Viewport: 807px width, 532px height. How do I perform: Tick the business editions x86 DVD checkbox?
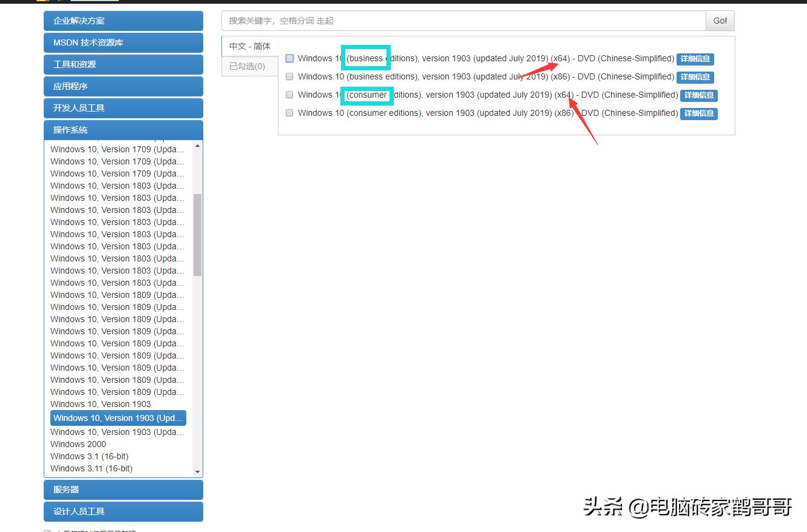(x=289, y=77)
